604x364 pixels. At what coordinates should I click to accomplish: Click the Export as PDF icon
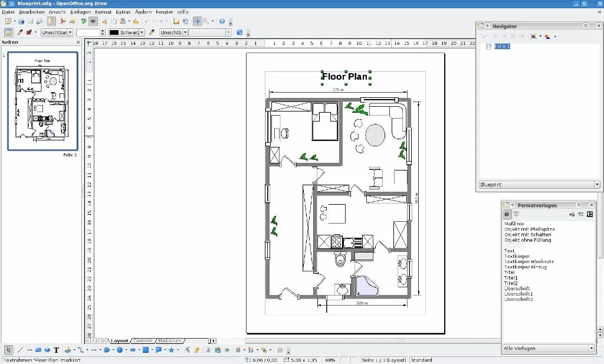63,22
